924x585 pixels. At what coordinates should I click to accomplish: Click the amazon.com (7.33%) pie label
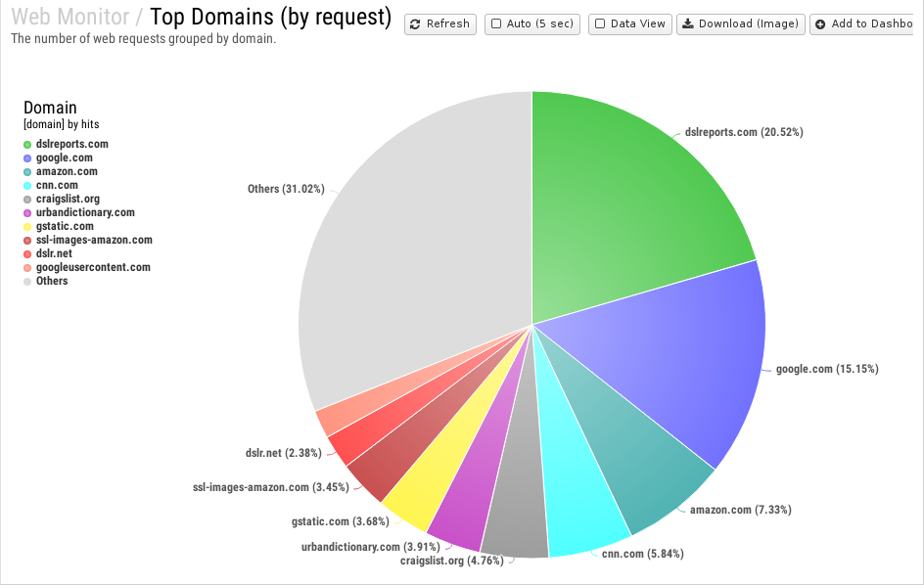(x=740, y=510)
